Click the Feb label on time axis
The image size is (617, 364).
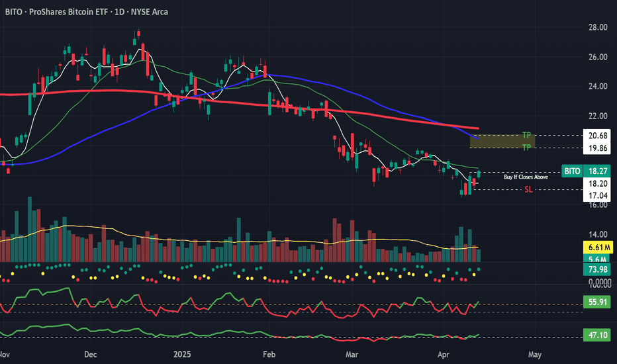tap(269, 354)
